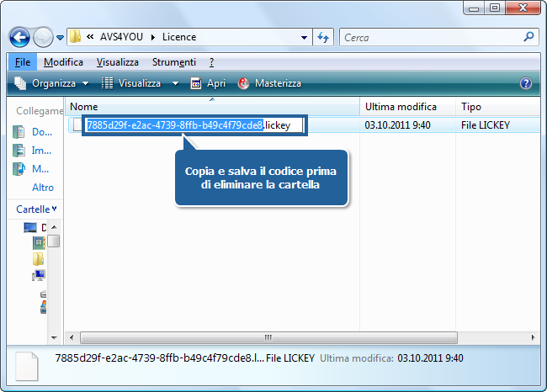Open the dropdown arrow next to Visualizza toolbar button
The width and height of the screenshot is (547, 392).
click(176, 83)
